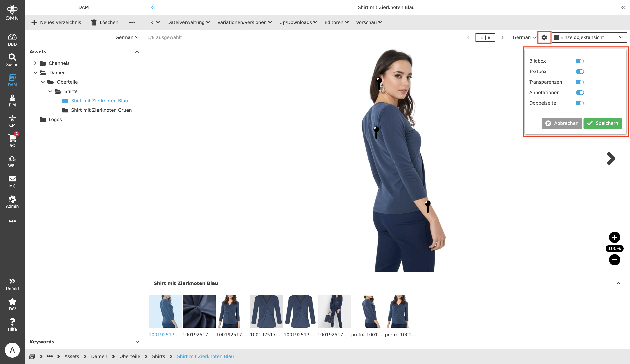630x364 pixels.
Task: Toggle the Doppelseite switch off
Action: point(580,103)
